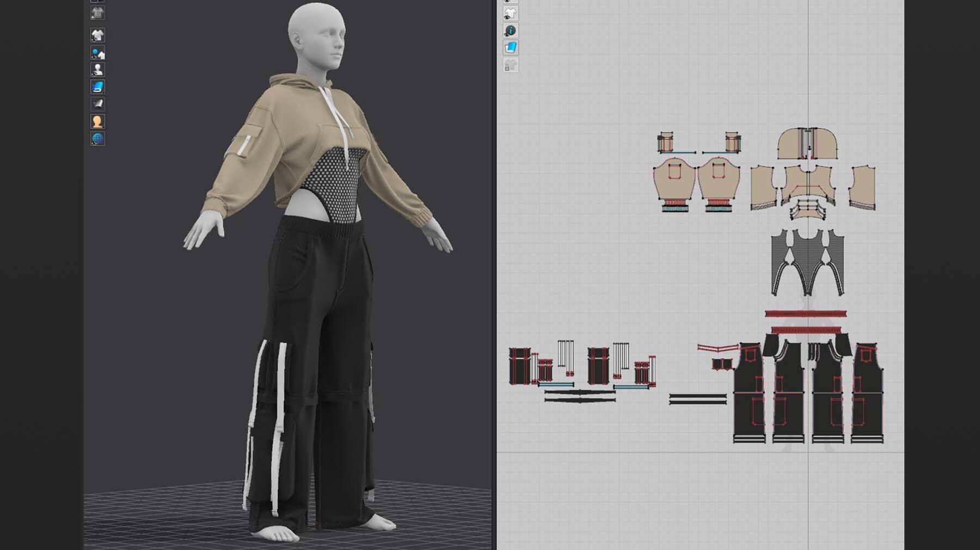Select the blue fabric icon in 2D window toolbar
980x550 pixels.
[x=511, y=48]
